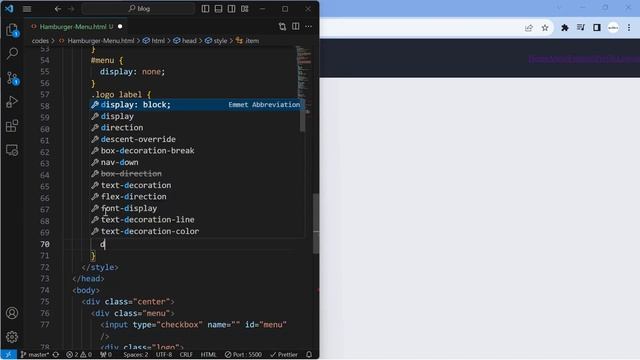Choose the text-decoration-color suggestion
640x360 pixels.
195,231
